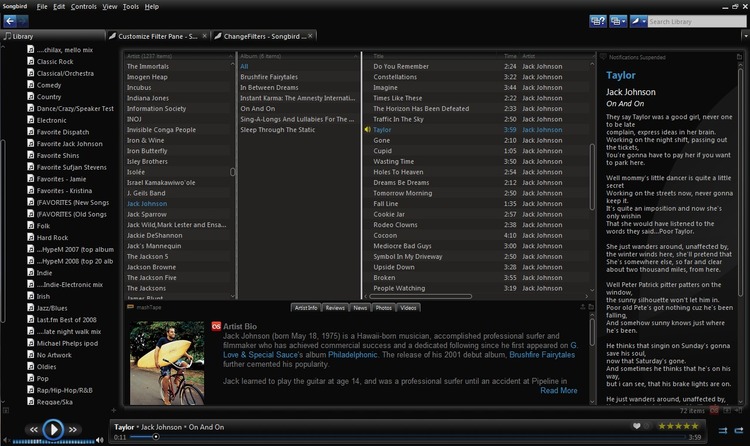This screenshot has height=446, width=750.
Task: Open the Controls menu
Action: (84, 7)
